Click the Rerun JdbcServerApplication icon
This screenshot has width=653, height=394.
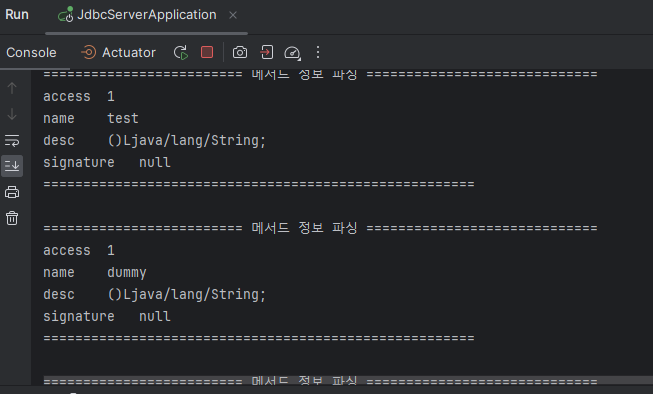click(x=181, y=52)
